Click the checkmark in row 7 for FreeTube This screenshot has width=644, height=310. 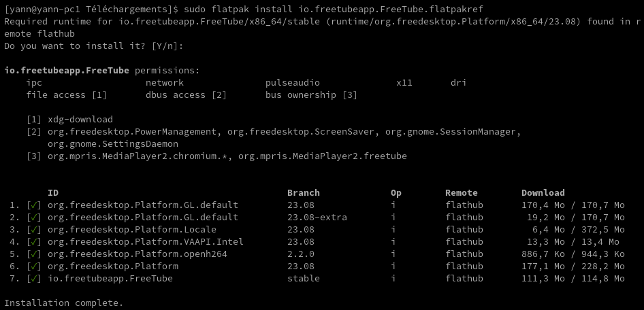point(34,279)
